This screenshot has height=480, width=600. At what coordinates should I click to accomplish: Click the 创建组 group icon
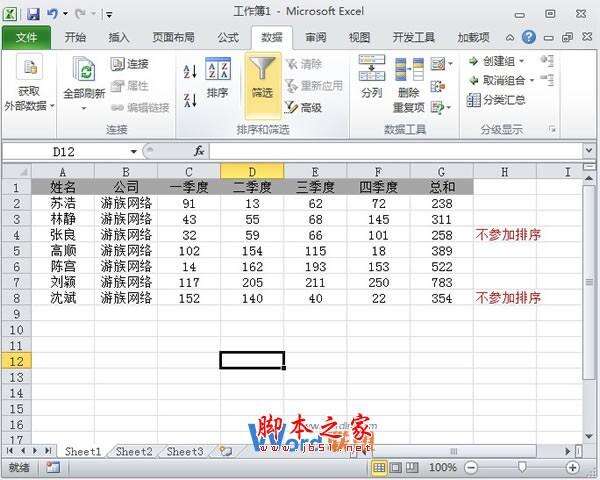click(x=474, y=61)
